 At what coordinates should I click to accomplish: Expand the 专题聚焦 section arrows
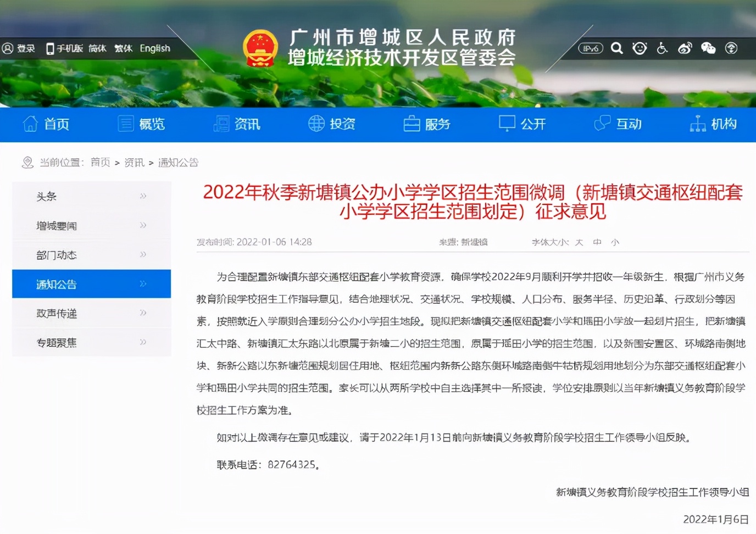[142, 342]
